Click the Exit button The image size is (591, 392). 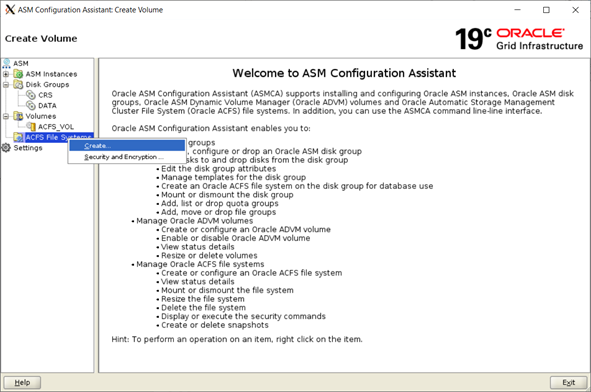568,383
